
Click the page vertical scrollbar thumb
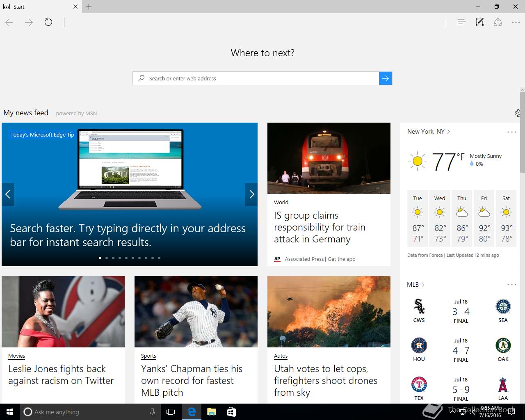(x=523, y=132)
